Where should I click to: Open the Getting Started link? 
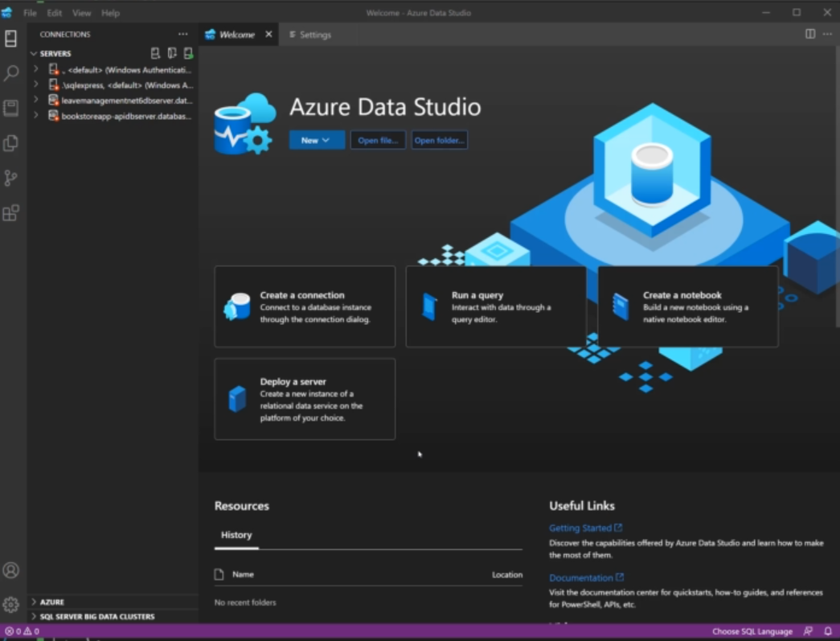tap(585, 528)
